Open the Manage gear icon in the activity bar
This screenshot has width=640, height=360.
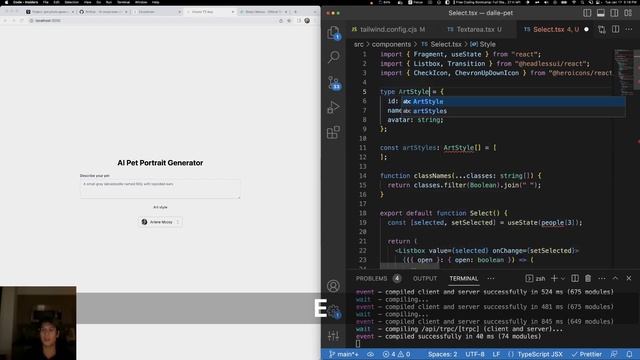tap(334, 311)
